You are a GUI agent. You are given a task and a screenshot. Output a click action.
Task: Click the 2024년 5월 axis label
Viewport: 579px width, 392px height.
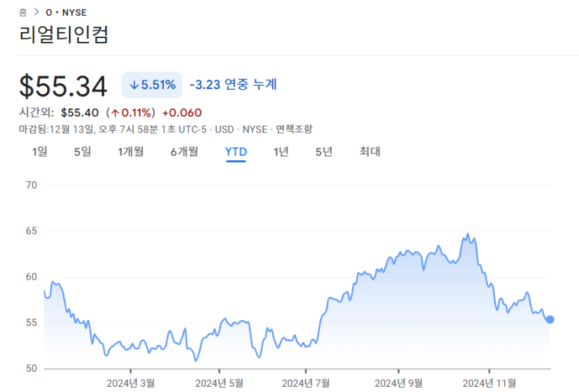(219, 383)
